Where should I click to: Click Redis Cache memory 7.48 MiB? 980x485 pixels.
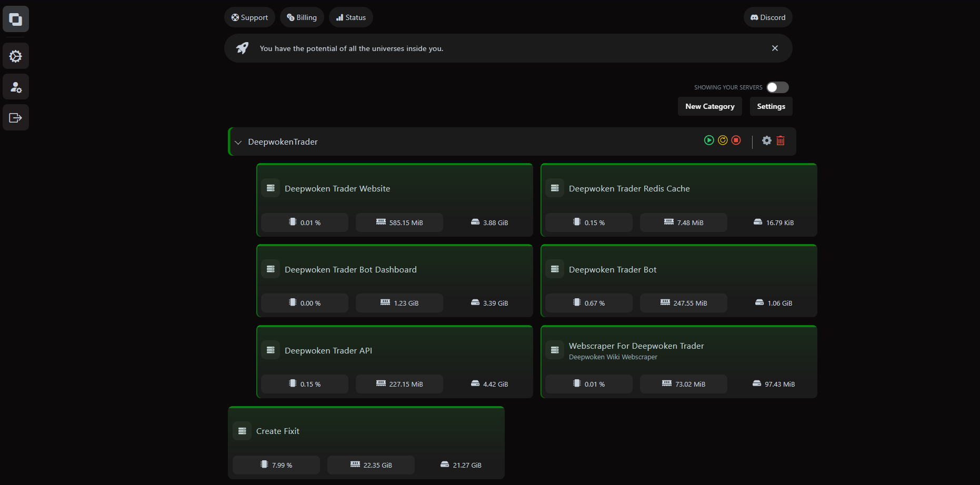click(x=684, y=223)
